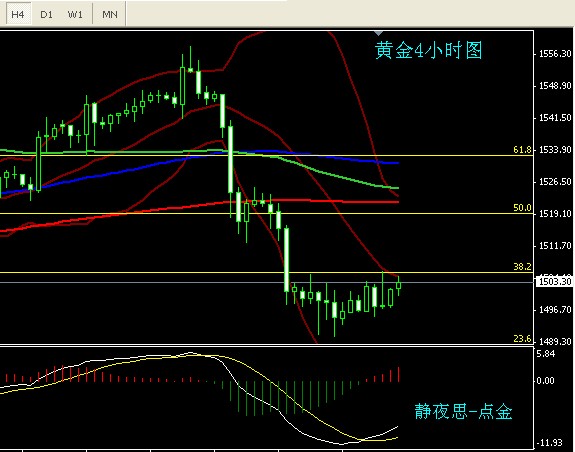This screenshot has width=575, height=452.
Task: Click the chart title 黄金4小时图
Action: coord(428,50)
